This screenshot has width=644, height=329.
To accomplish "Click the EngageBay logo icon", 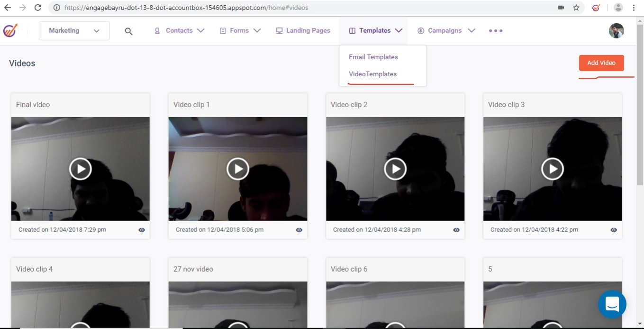I will pos(10,30).
